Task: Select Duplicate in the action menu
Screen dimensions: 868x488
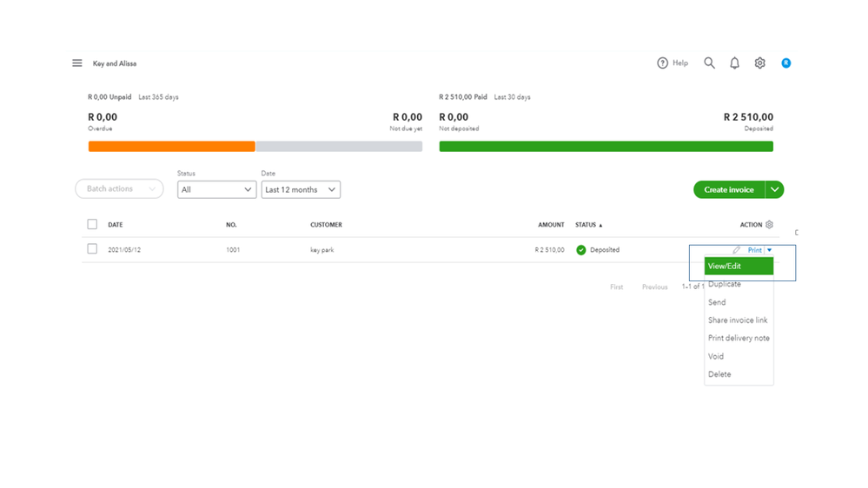Action: 725,284
